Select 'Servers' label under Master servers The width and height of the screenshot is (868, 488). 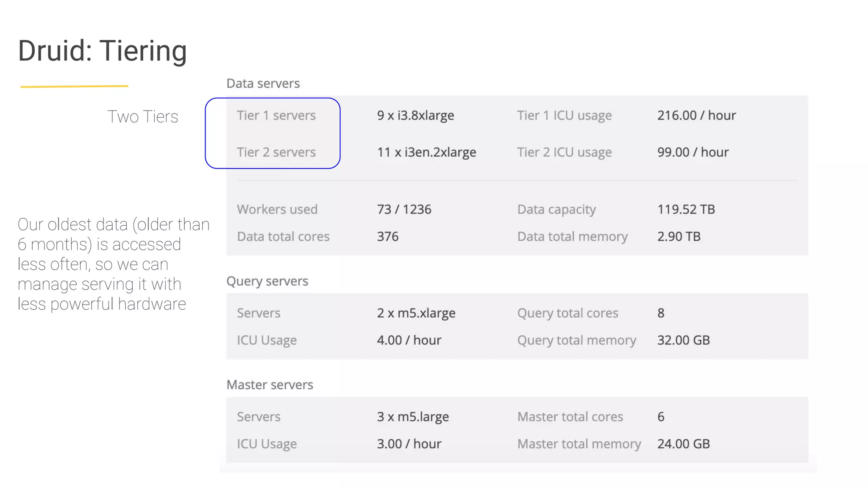click(x=259, y=417)
